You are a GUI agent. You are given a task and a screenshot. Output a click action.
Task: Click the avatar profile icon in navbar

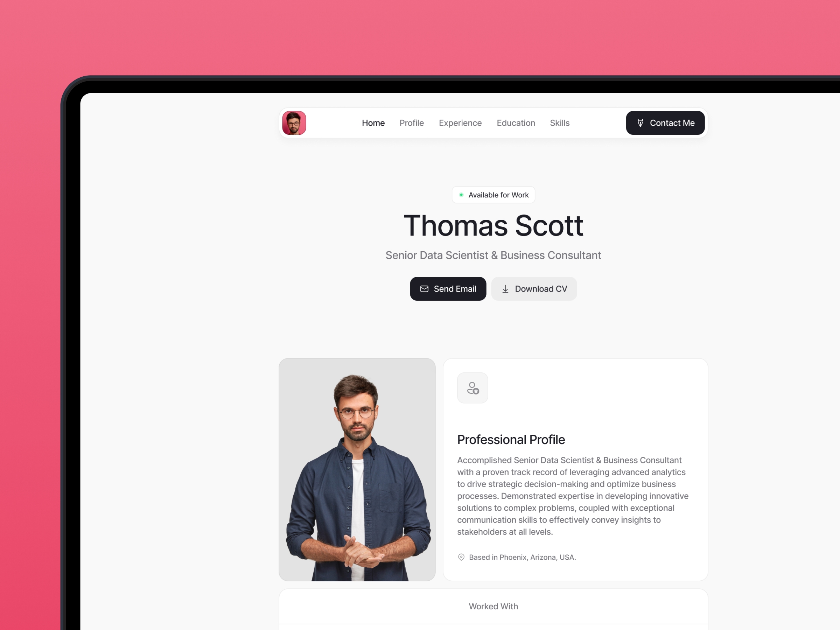[294, 122]
